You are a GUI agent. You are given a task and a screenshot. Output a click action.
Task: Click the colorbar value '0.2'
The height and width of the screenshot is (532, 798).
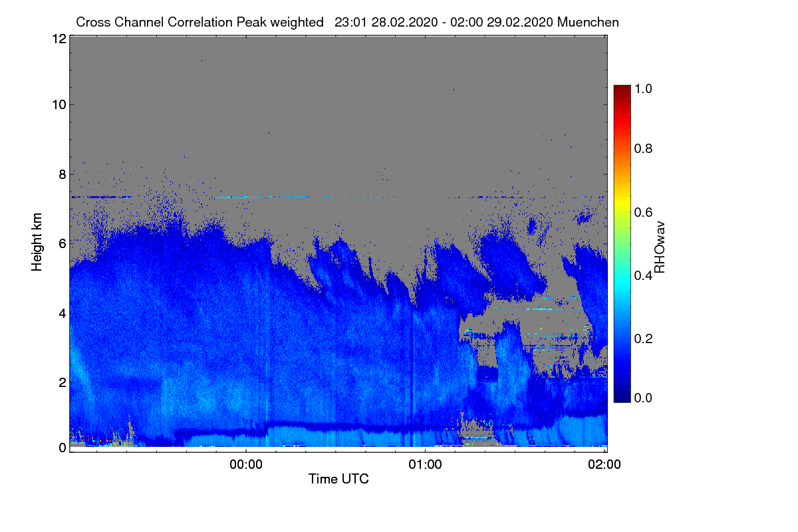pos(643,338)
